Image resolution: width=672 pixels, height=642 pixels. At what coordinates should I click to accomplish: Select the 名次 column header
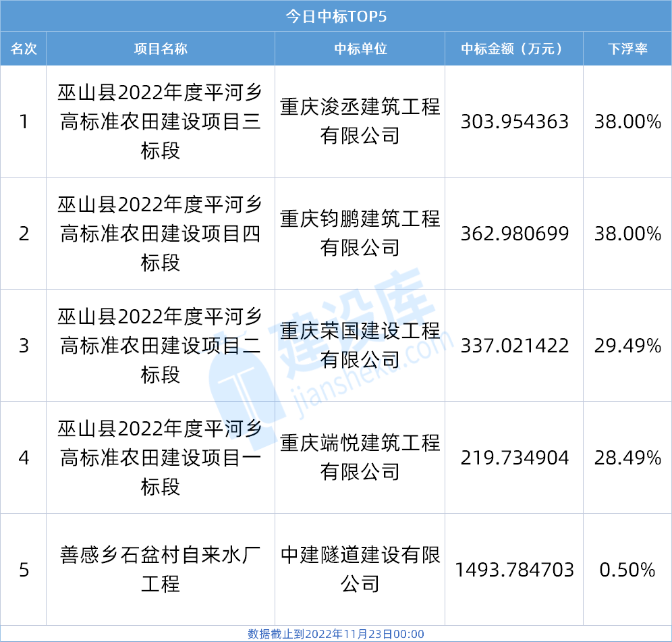point(24,49)
